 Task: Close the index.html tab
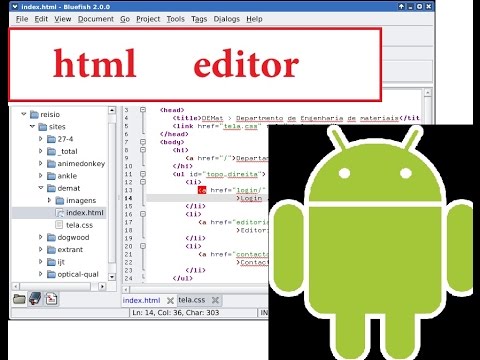coord(170,300)
